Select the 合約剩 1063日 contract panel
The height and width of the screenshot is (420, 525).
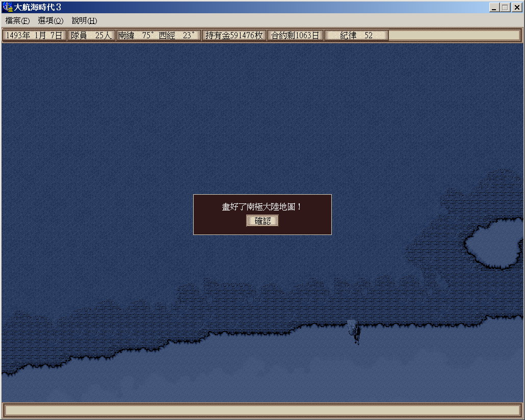click(295, 36)
